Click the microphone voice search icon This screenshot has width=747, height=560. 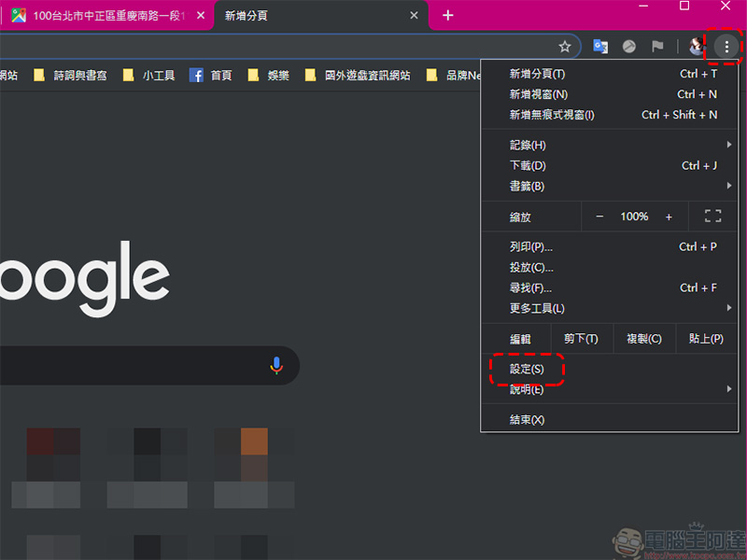click(276, 365)
